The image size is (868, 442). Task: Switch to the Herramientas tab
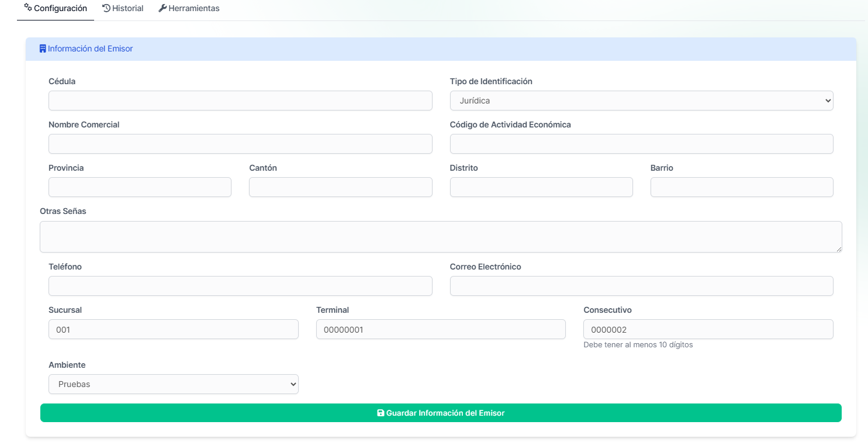(x=189, y=9)
